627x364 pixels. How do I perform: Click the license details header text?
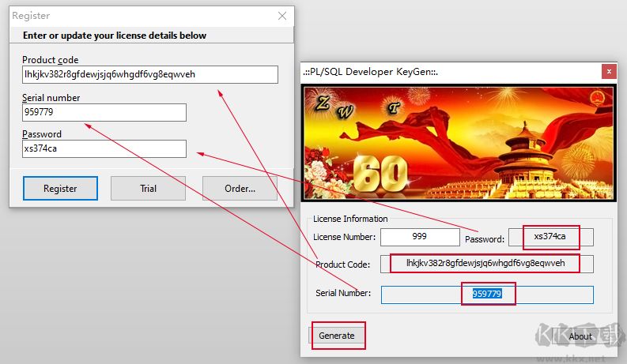click(115, 36)
